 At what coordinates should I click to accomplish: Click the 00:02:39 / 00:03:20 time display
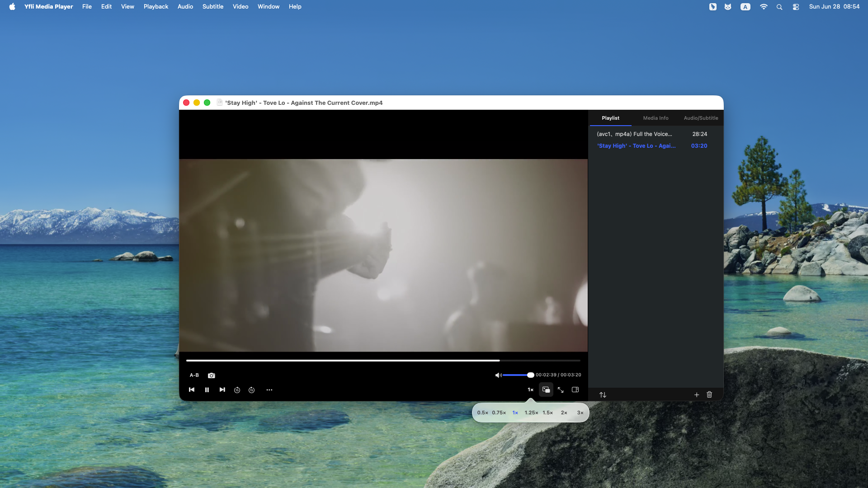558,375
